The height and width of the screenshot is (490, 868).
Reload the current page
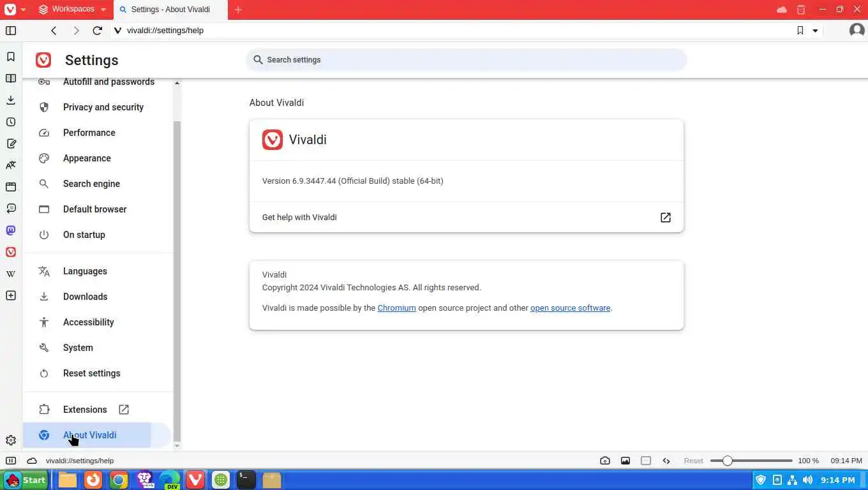click(98, 31)
